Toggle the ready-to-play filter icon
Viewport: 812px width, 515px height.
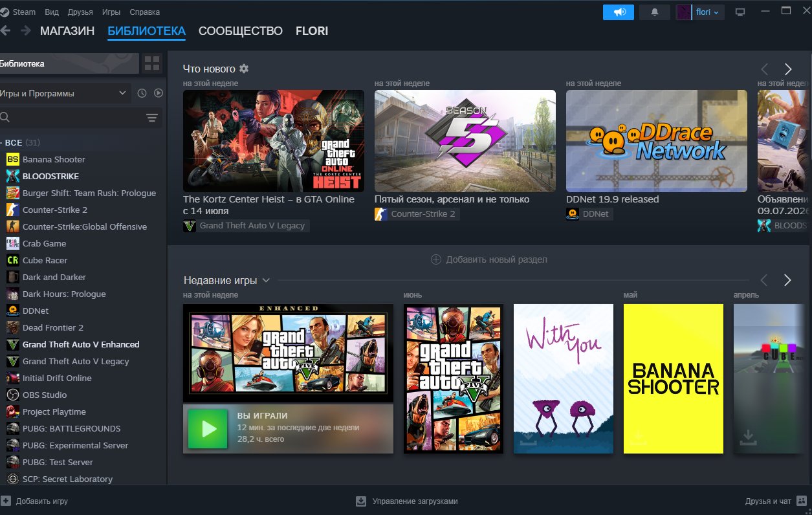[x=159, y=93]
